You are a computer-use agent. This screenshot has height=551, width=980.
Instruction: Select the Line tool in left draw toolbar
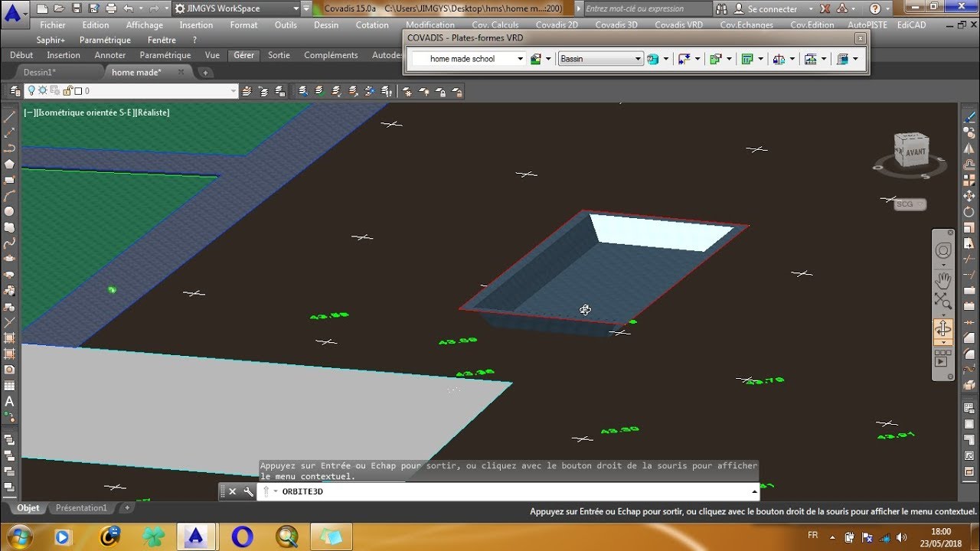[x=10, y=116]
